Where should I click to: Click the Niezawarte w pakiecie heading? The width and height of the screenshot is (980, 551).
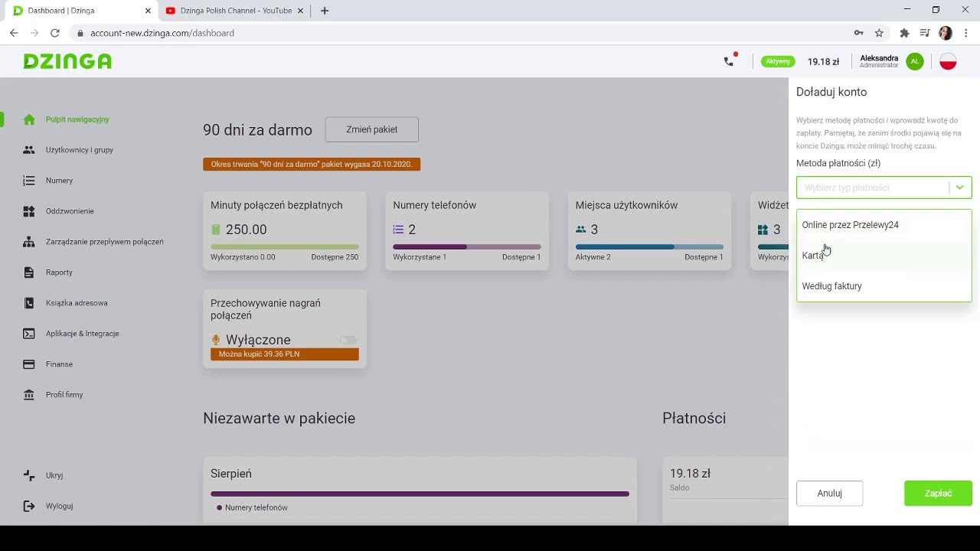[x=279, y=419]
